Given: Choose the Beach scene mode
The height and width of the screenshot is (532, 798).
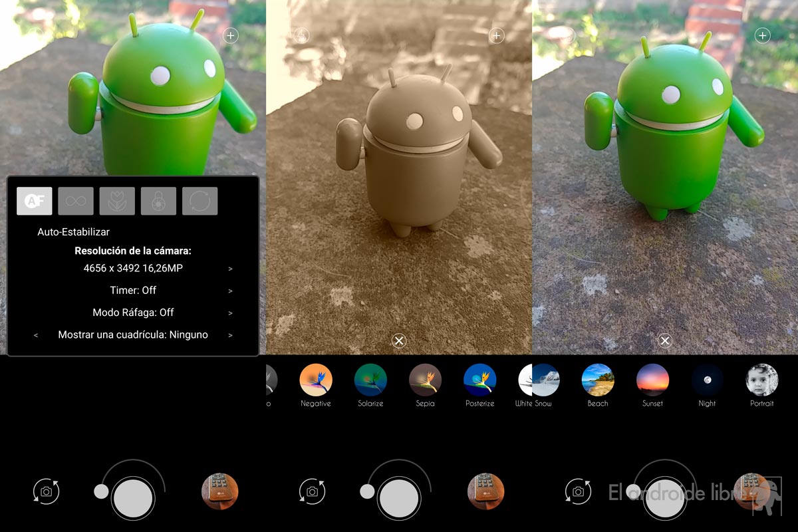Looking at the screenshot, I should point(597,380).
